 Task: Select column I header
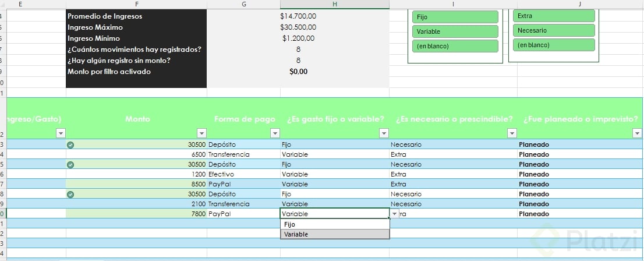(453, 4)
